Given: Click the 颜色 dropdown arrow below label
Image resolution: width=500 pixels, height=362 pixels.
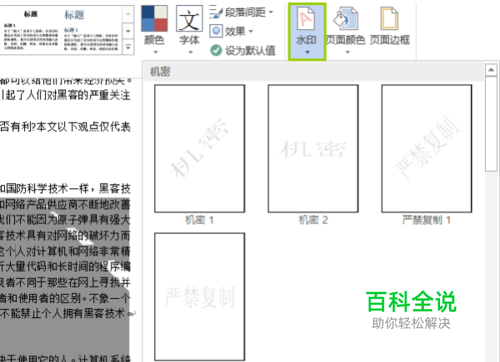Looking at the screenshot, I should [x=155, y=52].
